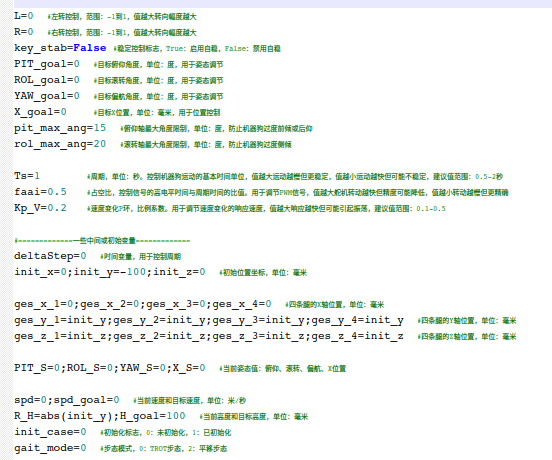This screenshot has height=460, width=552.
Task: Select PIT_goal=0 assignment
Action: point(47,64)
